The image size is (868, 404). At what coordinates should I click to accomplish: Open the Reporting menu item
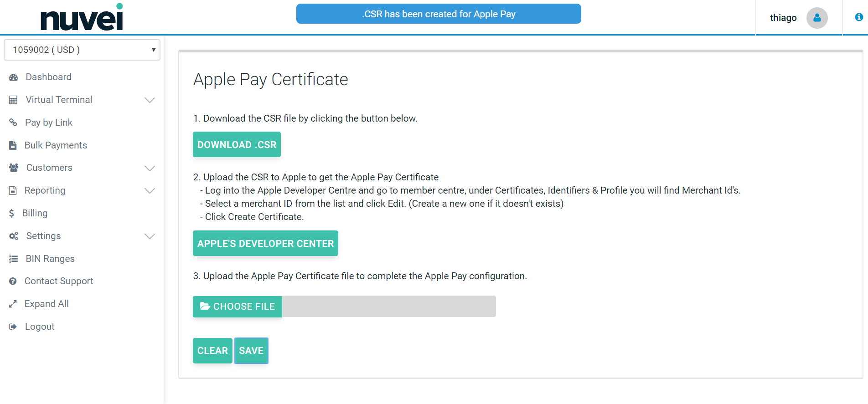[45, 190]
